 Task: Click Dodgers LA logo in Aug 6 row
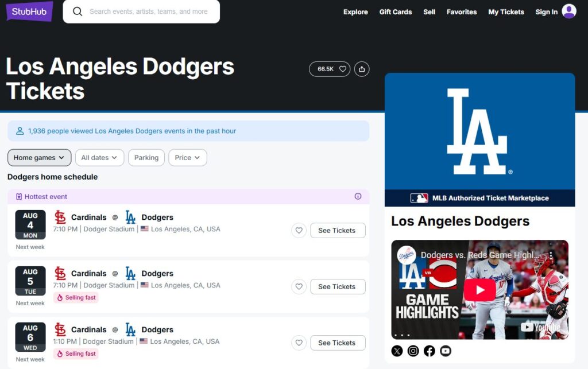(x=130, y=329)
